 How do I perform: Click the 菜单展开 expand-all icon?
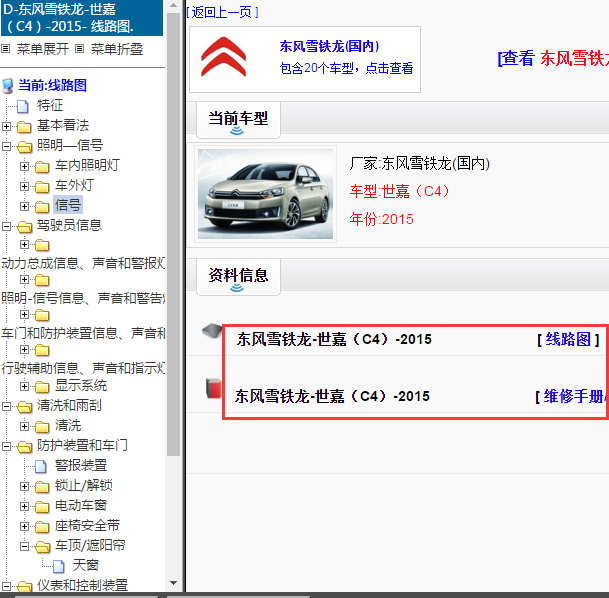[5, 49]
